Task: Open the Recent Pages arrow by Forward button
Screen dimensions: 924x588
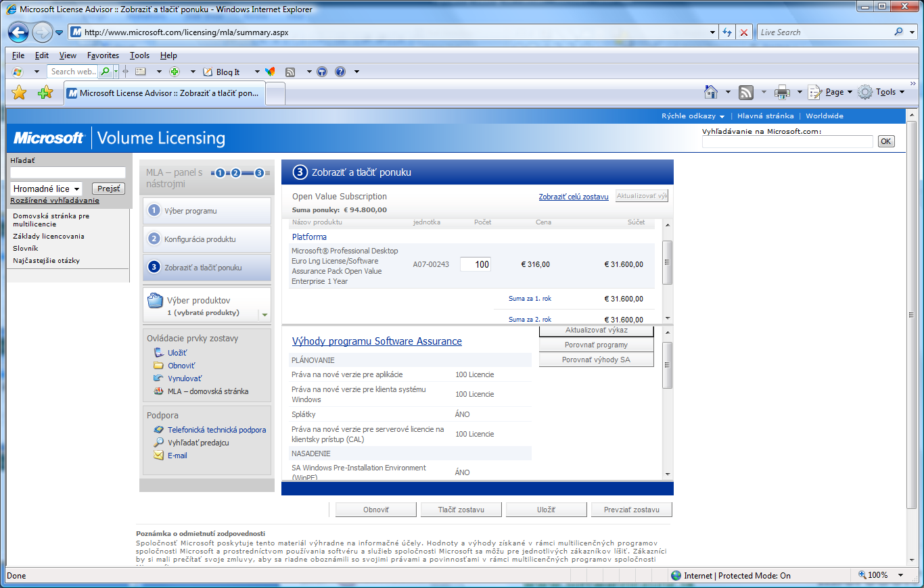Action: [59, 32]
